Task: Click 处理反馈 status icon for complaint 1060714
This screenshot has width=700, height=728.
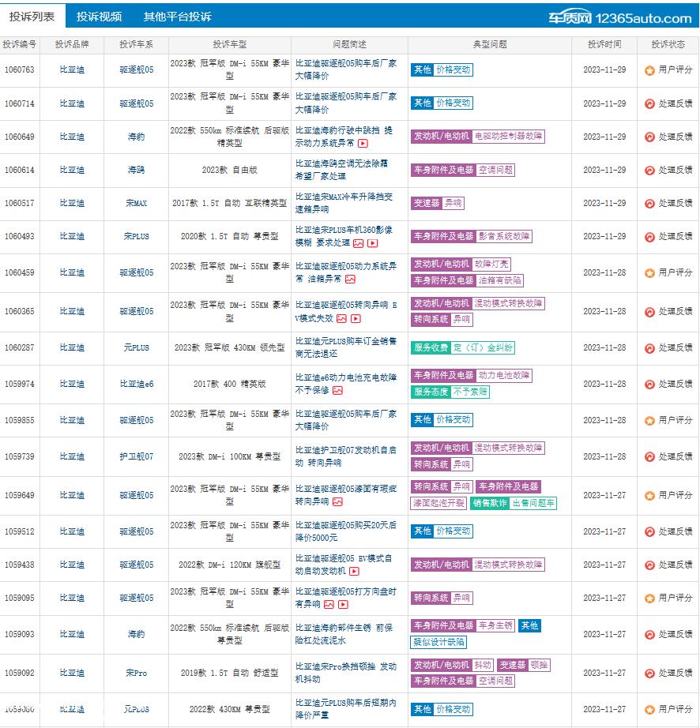Action: click(649, 104)
